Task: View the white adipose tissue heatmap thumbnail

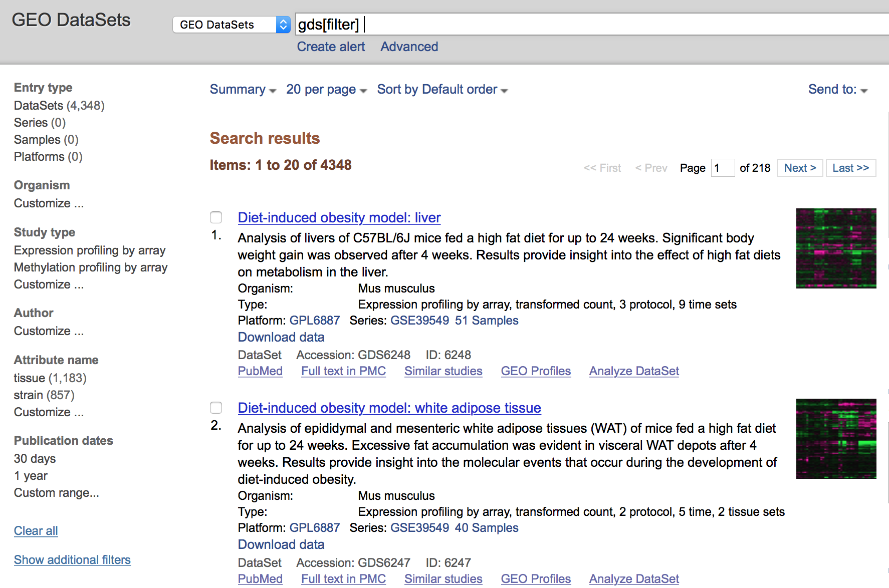Action: (836, 439)
